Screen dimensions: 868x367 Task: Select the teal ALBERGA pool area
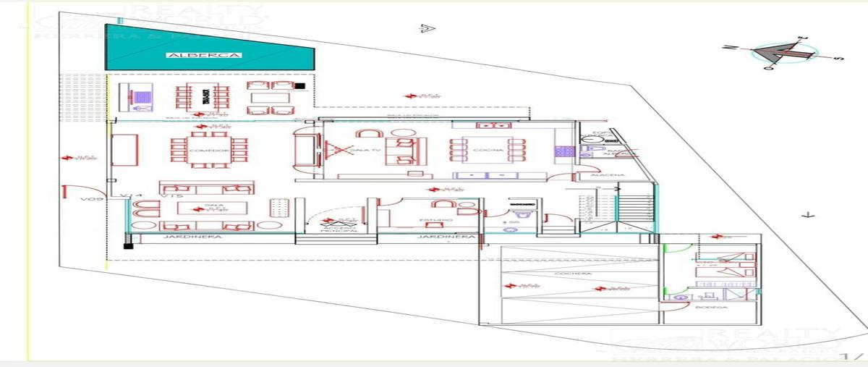click(x=210, y=47)
